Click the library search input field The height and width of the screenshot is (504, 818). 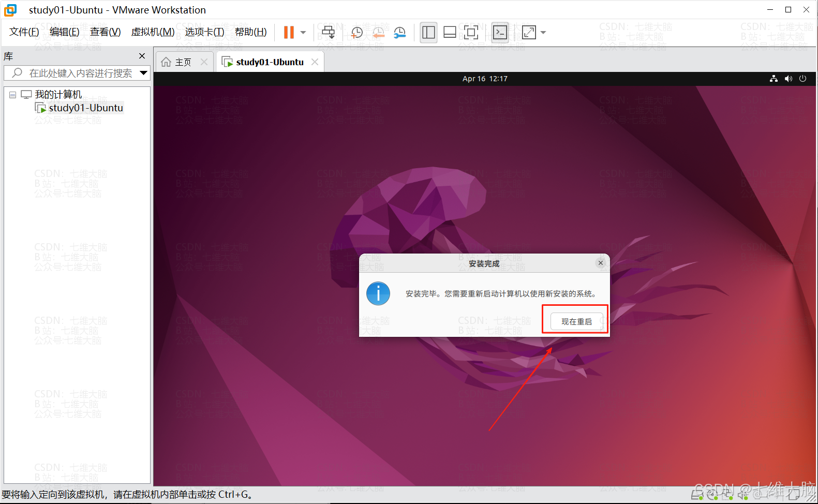[x=77, y=73]
